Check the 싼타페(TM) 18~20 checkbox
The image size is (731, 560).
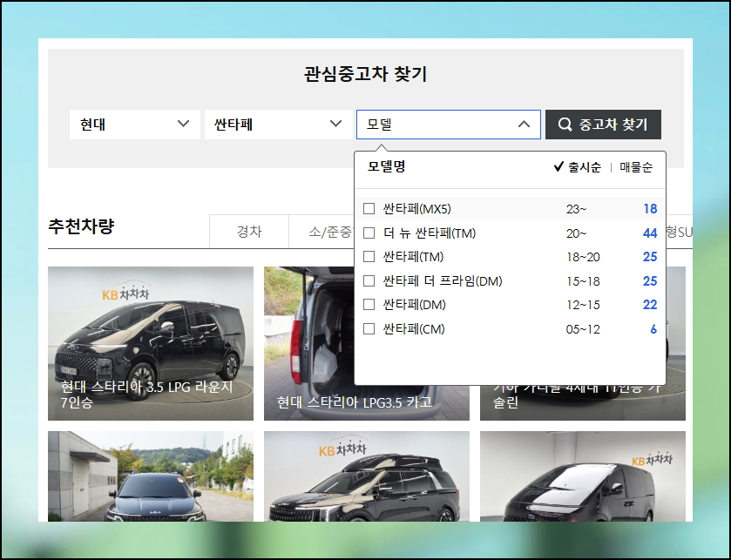(x=369, y=257)
